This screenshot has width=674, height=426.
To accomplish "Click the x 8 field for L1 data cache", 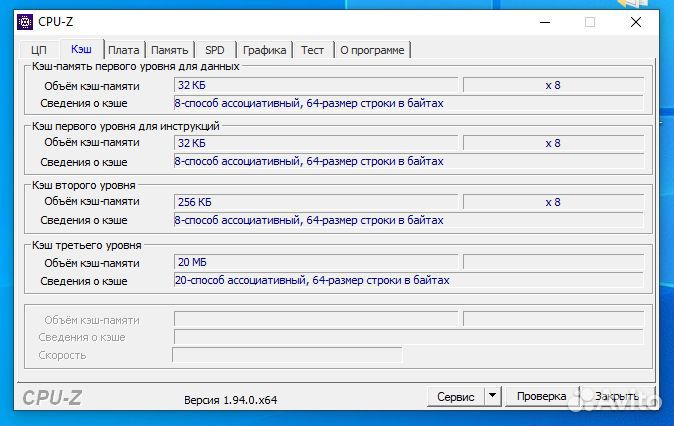I will click(x=553, y=85).
